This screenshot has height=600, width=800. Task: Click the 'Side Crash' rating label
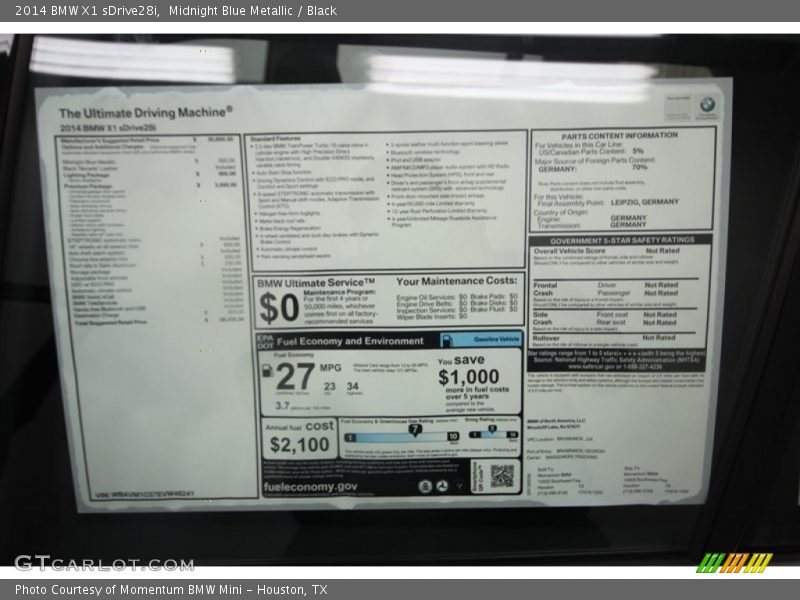(x=542, y=318)
